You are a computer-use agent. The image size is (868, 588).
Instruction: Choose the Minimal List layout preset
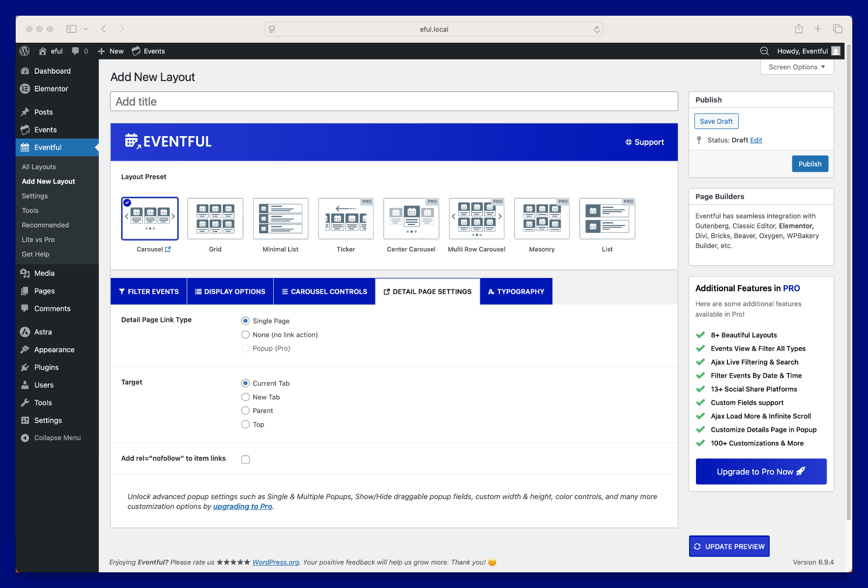281,219
